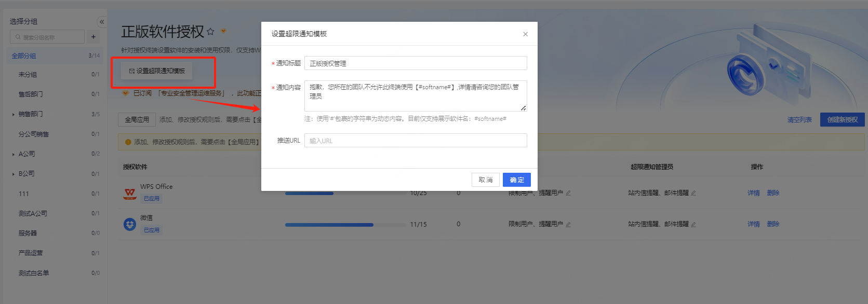Click the 微信 usage progress bar
Viewport: 868px width, 304px height.
(345, 225)
